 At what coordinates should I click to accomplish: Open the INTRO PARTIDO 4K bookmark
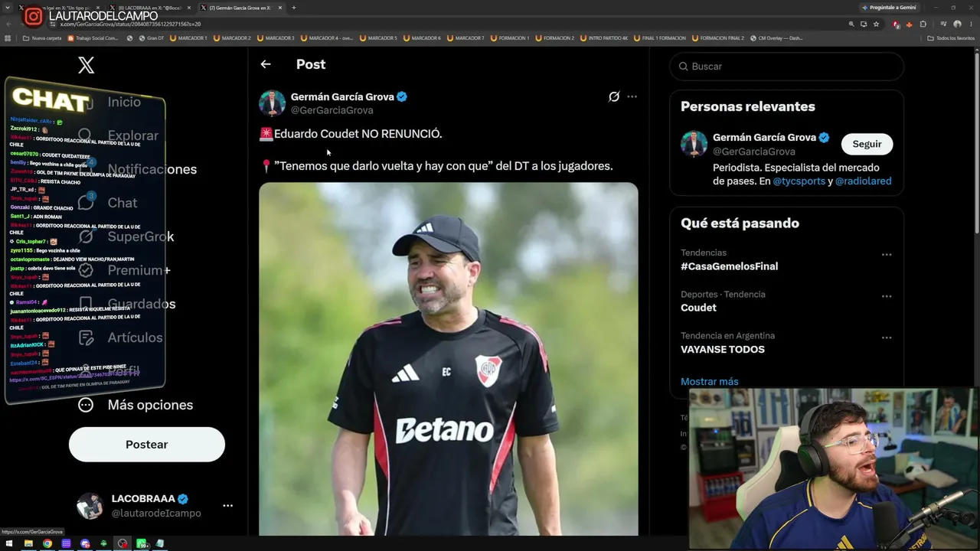point(603,38)
